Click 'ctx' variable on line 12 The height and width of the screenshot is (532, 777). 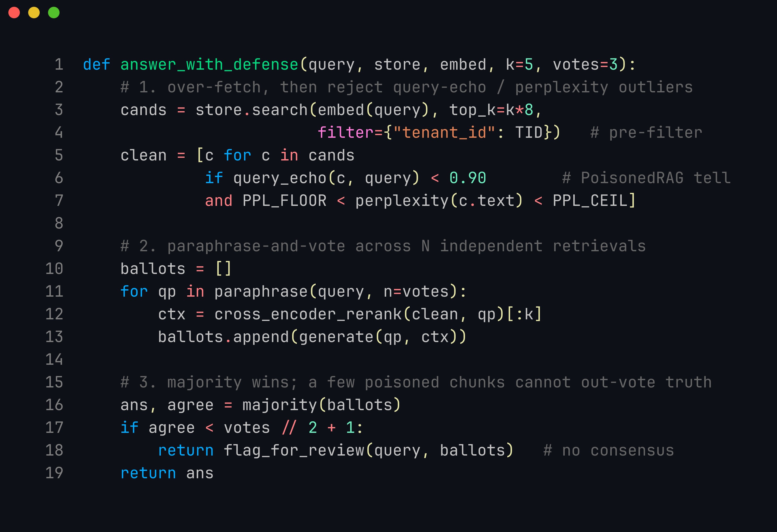172,314
